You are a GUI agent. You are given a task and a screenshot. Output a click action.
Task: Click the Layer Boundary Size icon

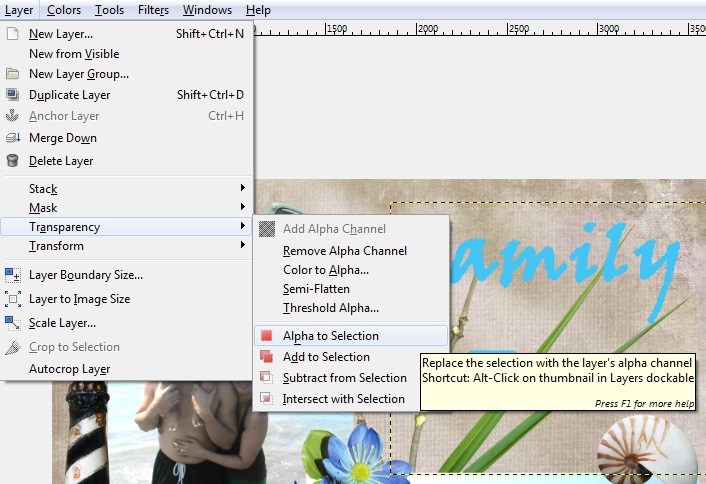[x=13, y=275]
